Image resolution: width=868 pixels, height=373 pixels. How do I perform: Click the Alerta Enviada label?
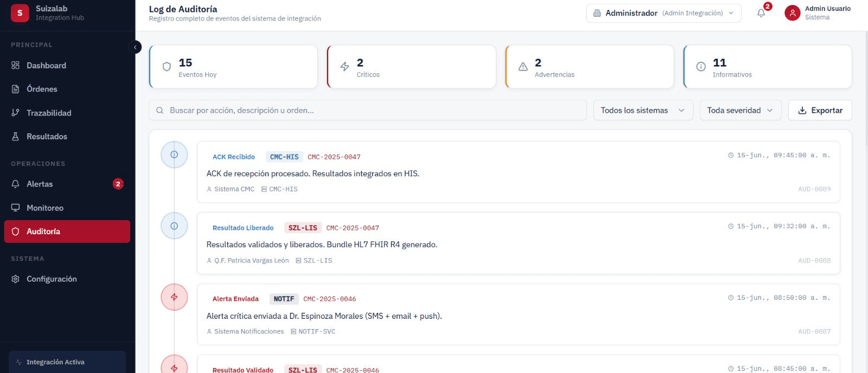point(235,299)
